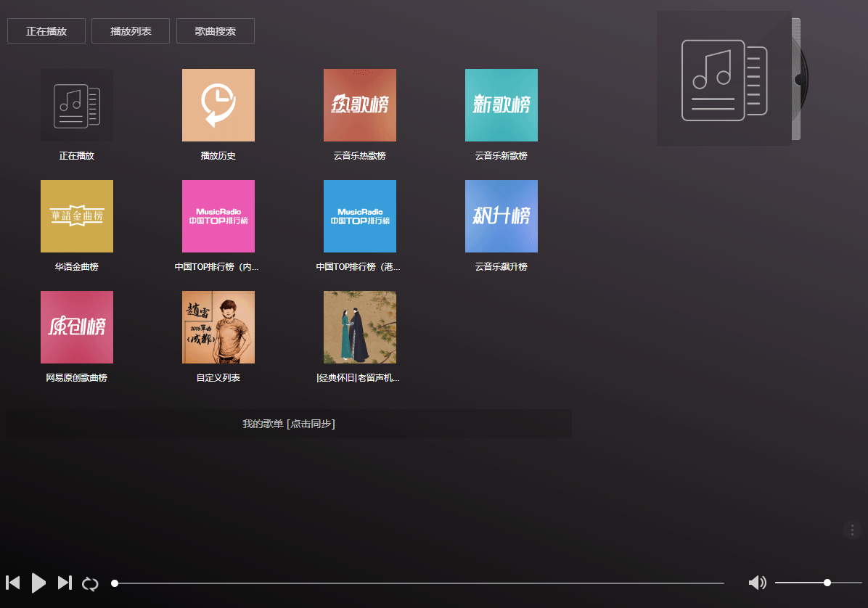Switch to the 播放列表 tab
Image resolution: width=868 pixels, height=608 pixels.
131,31
